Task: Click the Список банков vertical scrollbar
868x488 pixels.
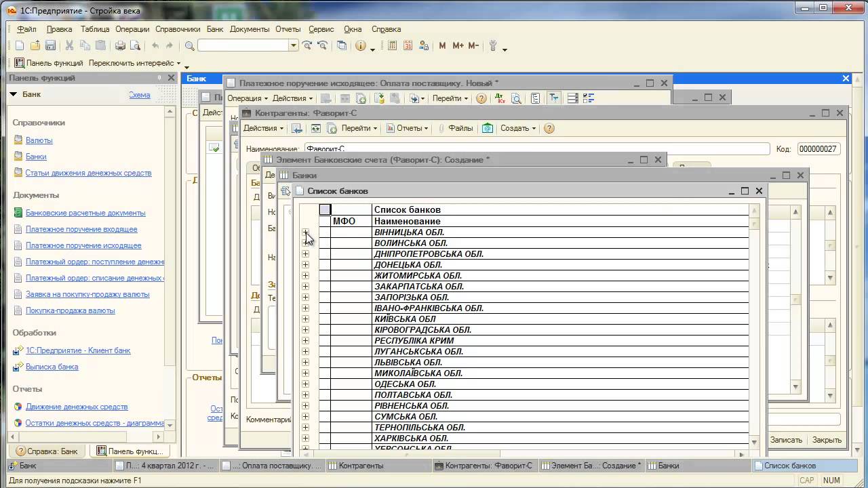Action: coord(754,325)
